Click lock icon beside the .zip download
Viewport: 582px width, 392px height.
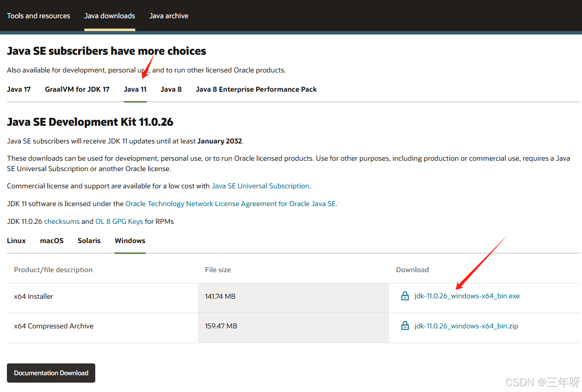tap(405, 325)
